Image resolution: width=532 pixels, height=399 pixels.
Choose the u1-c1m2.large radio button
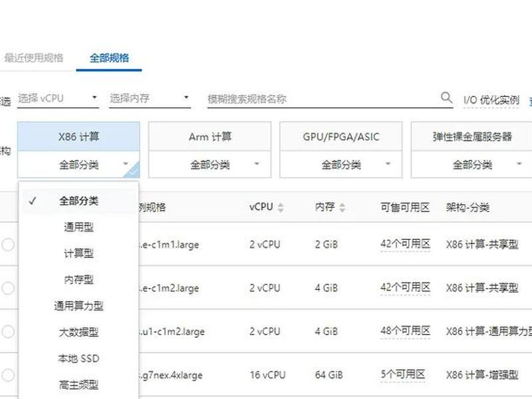point(8,331)
